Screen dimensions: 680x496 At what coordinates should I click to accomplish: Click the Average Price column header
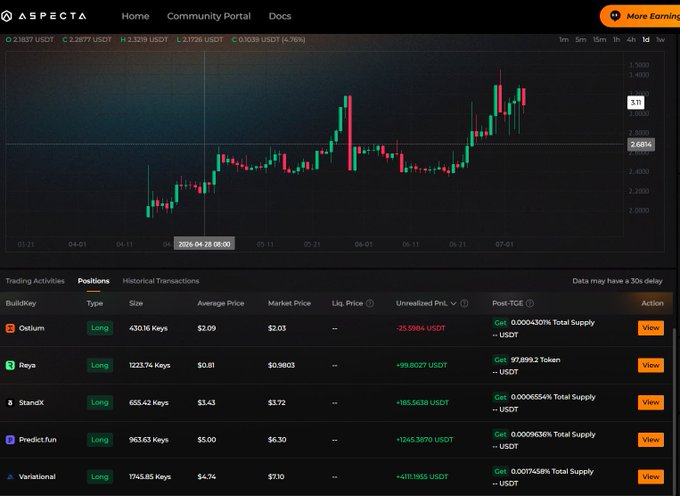pyautogui.click(x=221, y=303)
